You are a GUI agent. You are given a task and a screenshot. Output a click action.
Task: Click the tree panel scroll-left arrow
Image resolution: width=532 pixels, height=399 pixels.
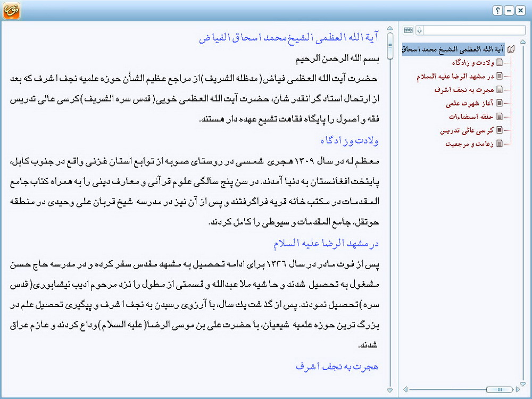405,389
